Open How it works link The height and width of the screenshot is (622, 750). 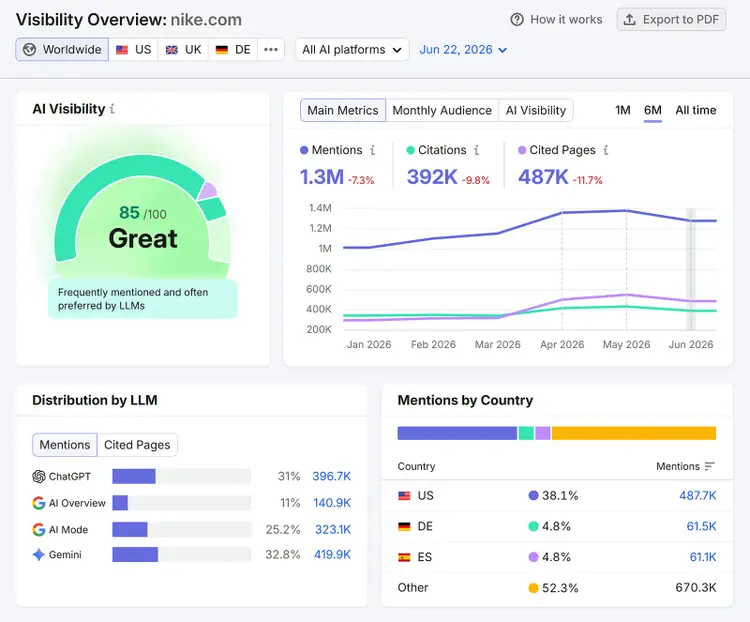pyautogui.click(x=557, y=20)
